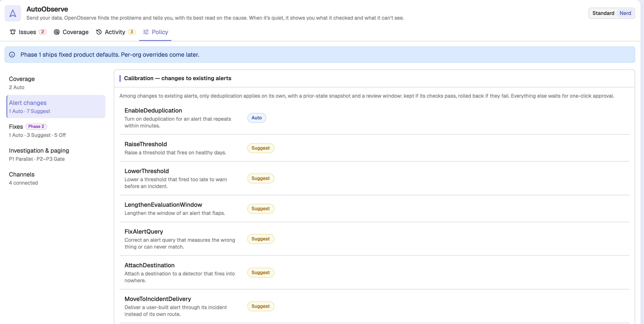Click the Policy sliders icon
This screenshot has width=644, height=324.
coord(146,32)
